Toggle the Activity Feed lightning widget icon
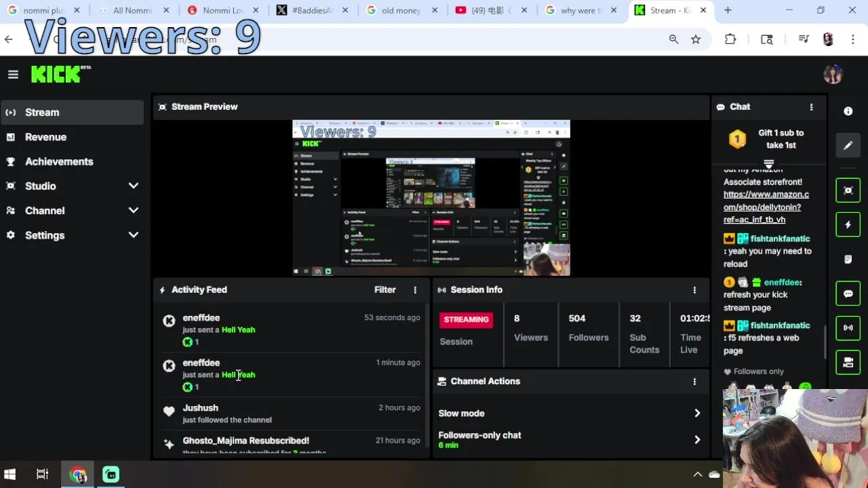 point(848,225)
